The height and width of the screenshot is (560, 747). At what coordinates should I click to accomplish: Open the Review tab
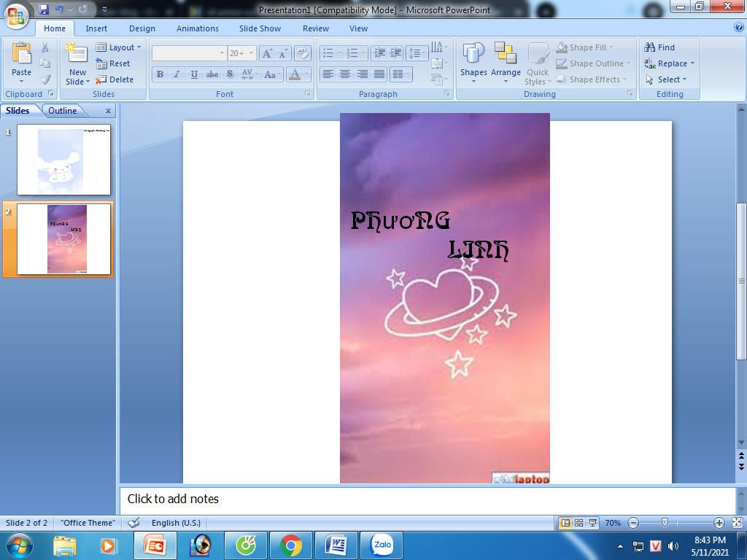pyautogui.click(x=315, y=28)
